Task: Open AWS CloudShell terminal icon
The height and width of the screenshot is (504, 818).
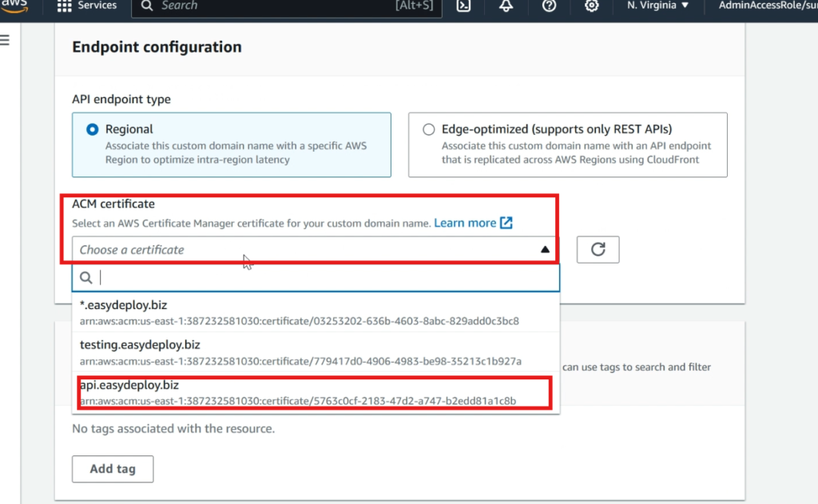Action: (464, 6)
